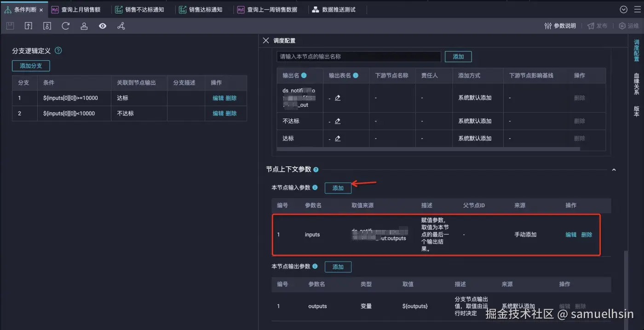Switch to the 销售不达标通知 tab
This screenshot has height=330, width=644.
point(140,10)
